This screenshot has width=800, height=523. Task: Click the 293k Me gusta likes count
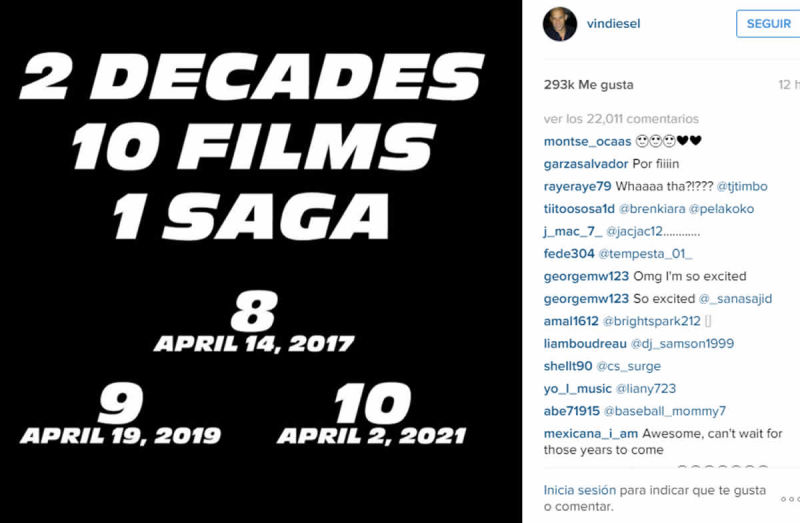588,85
